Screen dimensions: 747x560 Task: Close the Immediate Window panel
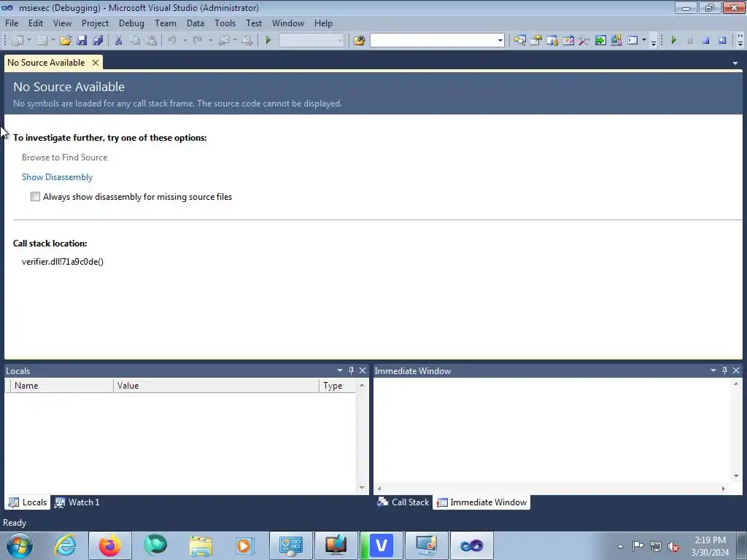pos(736,370)
